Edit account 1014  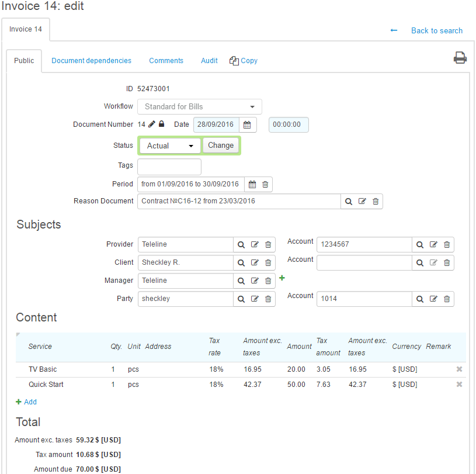[x=433, y=299]
